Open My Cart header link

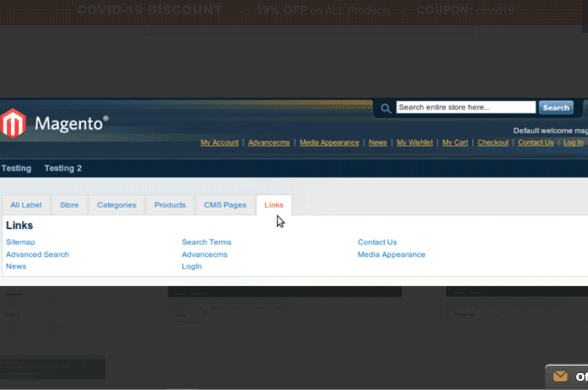tap(455, 143)
